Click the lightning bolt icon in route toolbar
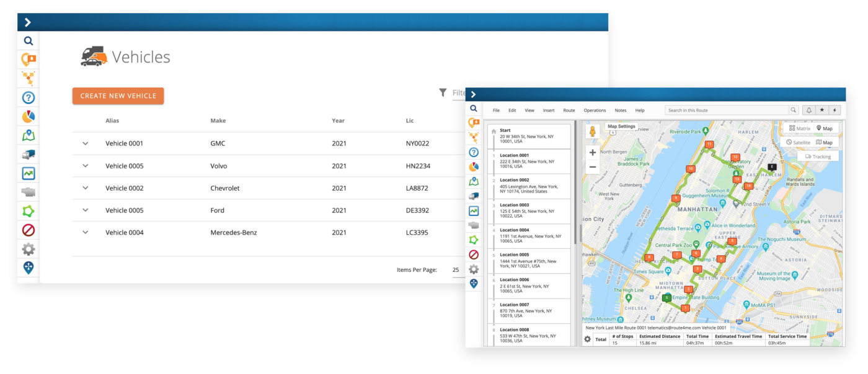Viewport: 868px width, 374px height. [835, 110]
